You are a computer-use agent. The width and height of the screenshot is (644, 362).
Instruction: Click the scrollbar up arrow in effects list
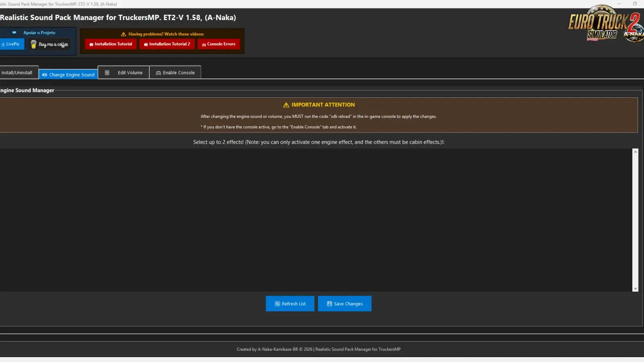(636, 152)
